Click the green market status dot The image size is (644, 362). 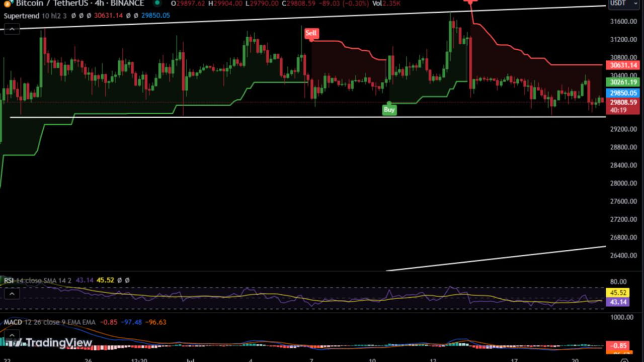[x=157, y=4]
